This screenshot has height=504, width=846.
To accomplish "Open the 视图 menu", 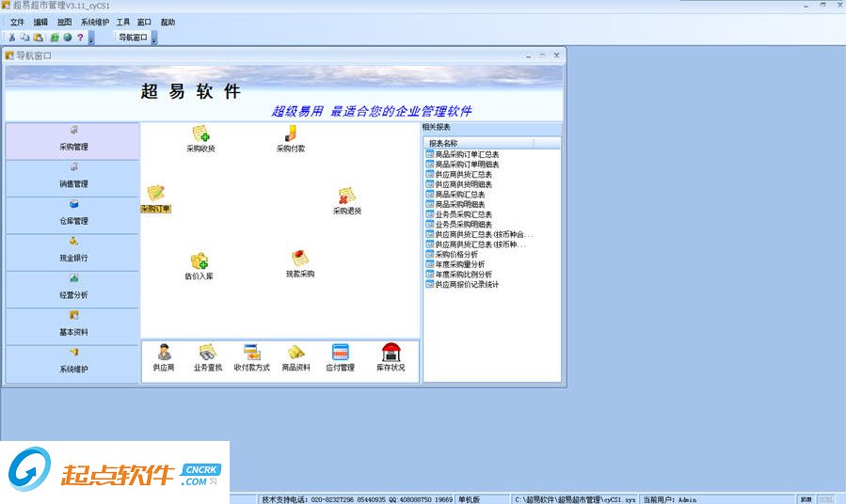I will [64, 23].
